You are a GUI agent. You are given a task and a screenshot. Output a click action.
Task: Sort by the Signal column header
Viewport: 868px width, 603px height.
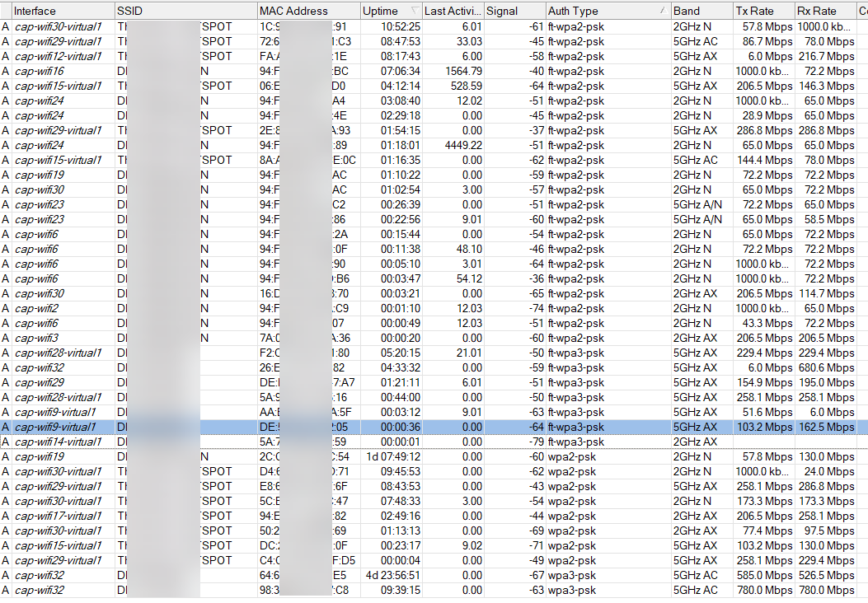(515, 11)
